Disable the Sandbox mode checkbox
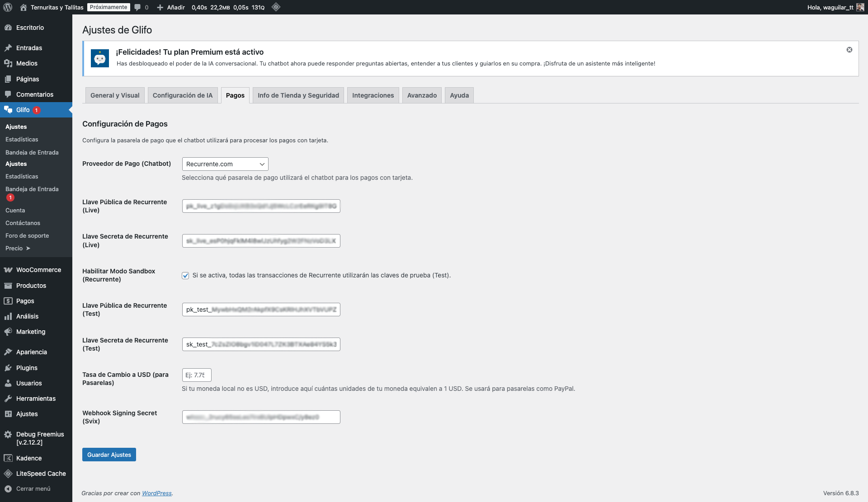This screenshot has height=502, width=868. coord(185,276)
